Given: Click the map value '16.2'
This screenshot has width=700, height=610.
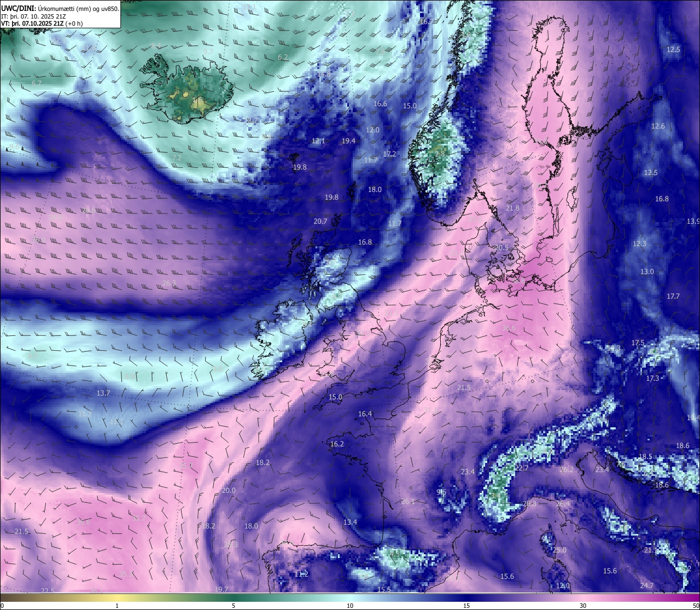Looking at the screenshot, I should pyautogui.click(x=337, y=444).
